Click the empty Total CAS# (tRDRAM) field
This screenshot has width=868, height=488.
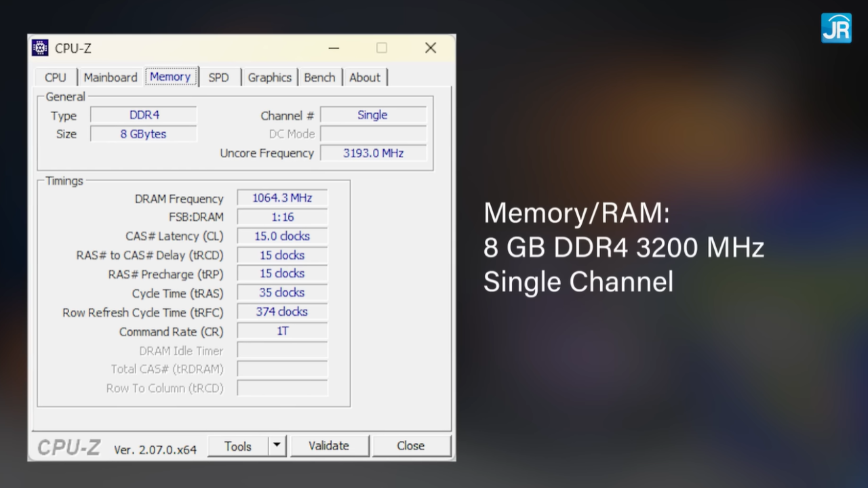click(x=282, y=369)
